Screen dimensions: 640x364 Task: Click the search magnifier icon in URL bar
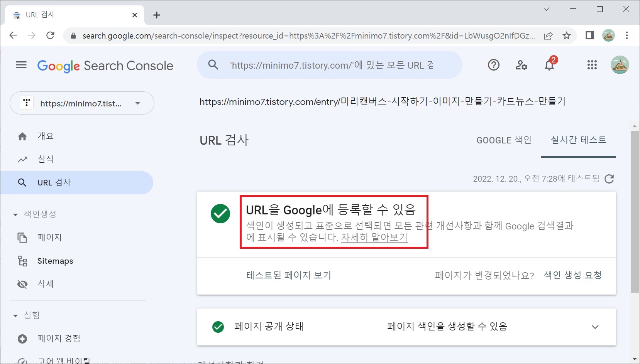click(213, 65)
